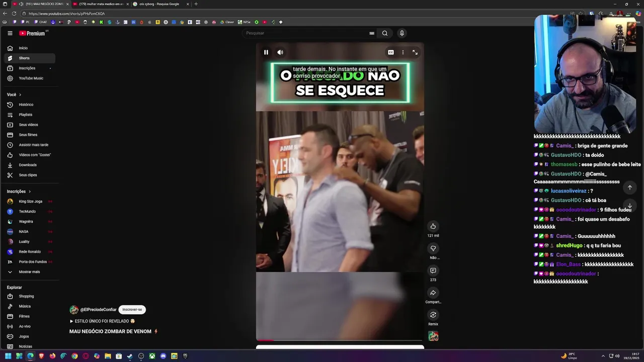Open the 273 comments panel
Screen dimensions: 644x362
click(433, 270)
